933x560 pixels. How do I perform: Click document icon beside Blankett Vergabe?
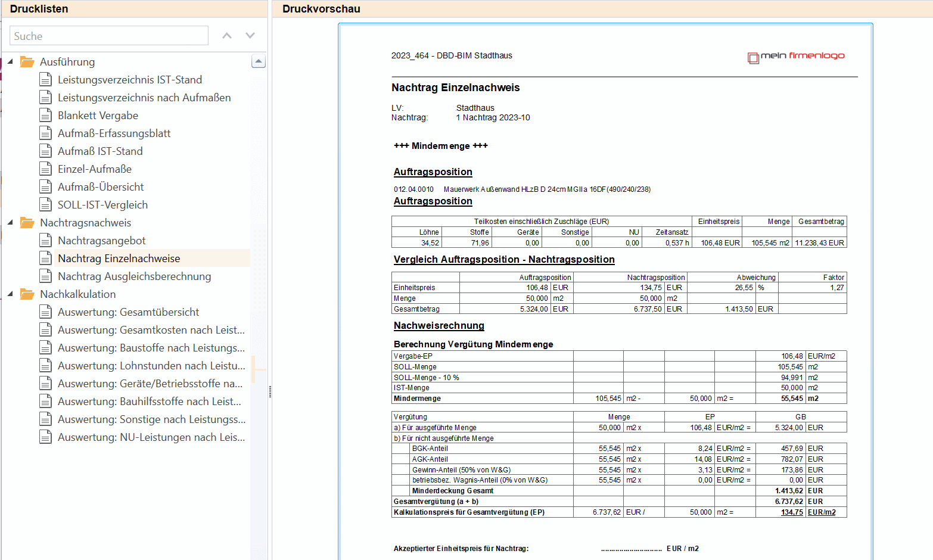[x=45, y=115]
